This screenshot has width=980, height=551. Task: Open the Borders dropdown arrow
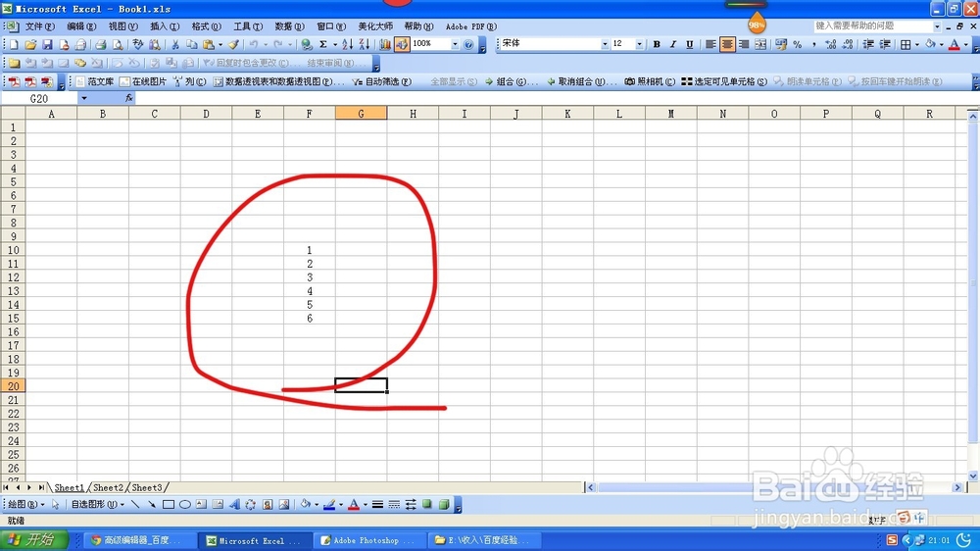coord(917,44)
